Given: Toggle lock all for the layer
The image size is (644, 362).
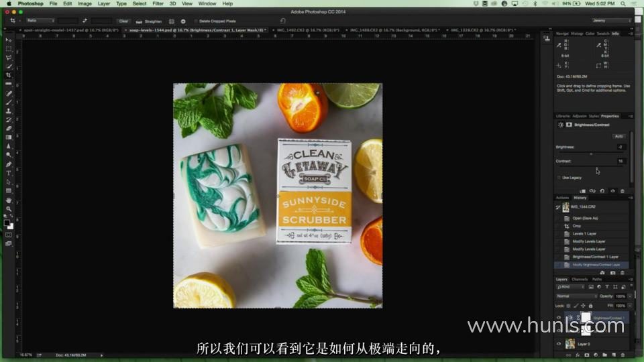Looking at the screenshot, I should pos(590,306).
